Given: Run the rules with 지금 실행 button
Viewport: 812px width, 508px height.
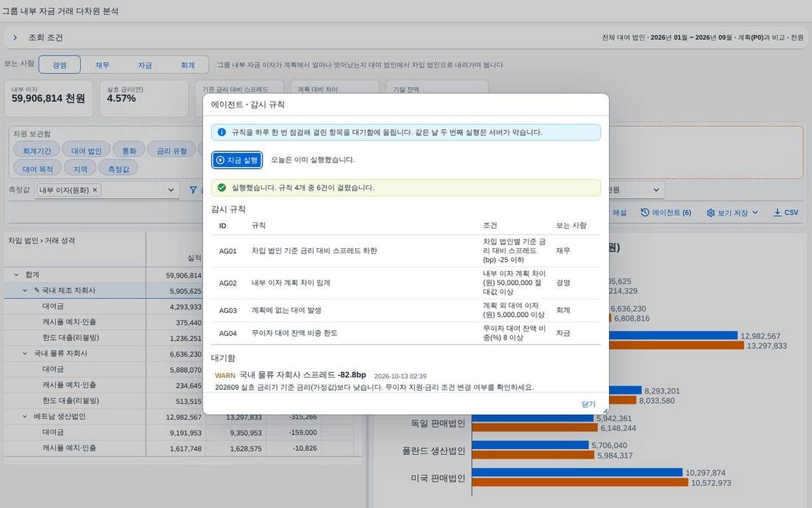Looking at the screenshot, I should pos(237,160).
